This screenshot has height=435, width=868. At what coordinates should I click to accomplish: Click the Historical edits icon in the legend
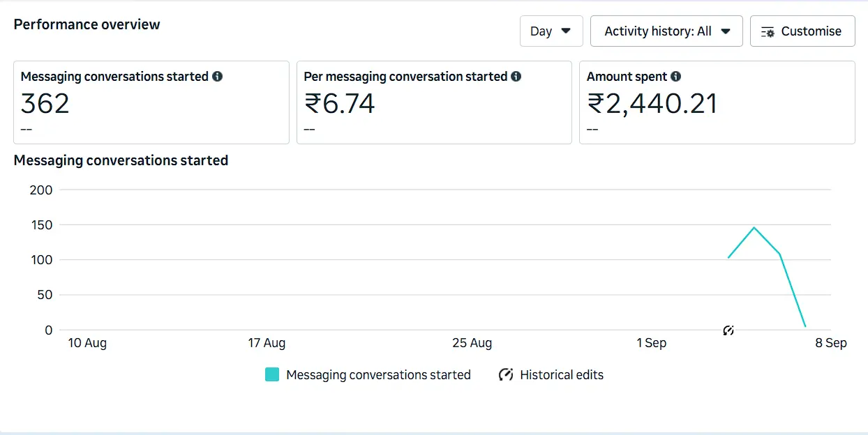click(x=505, y=374)
